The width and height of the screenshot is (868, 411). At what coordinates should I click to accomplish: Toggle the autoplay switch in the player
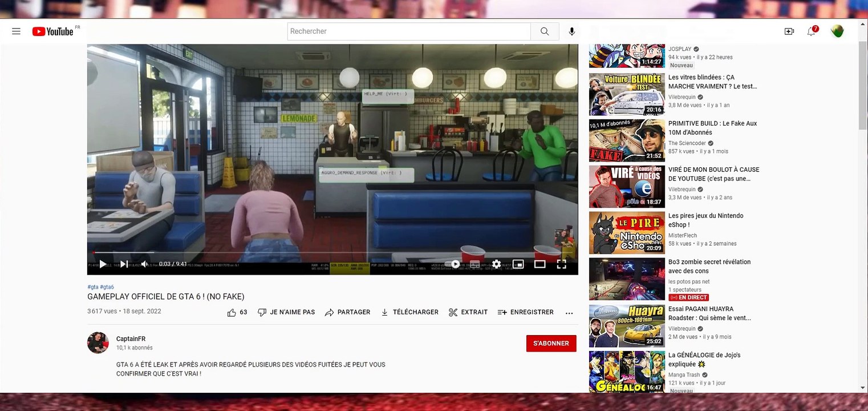point(454,264)
